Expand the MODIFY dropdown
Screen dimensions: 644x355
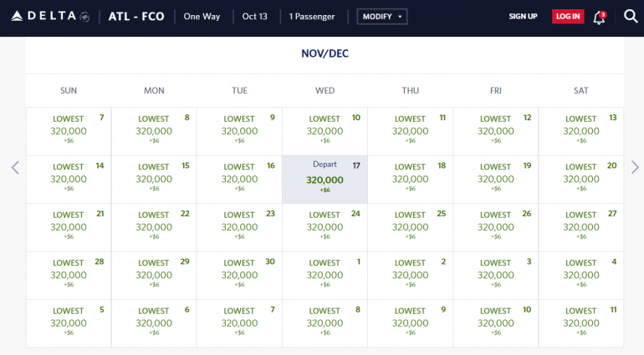382,17
